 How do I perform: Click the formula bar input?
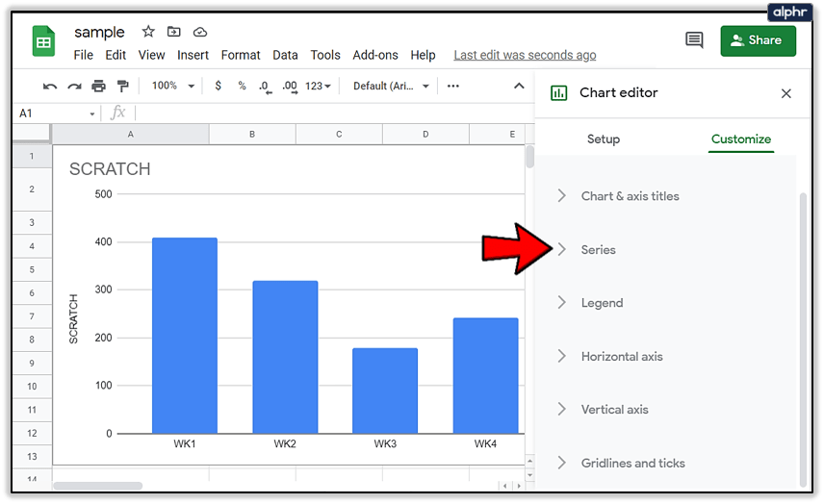click(334, 113)
